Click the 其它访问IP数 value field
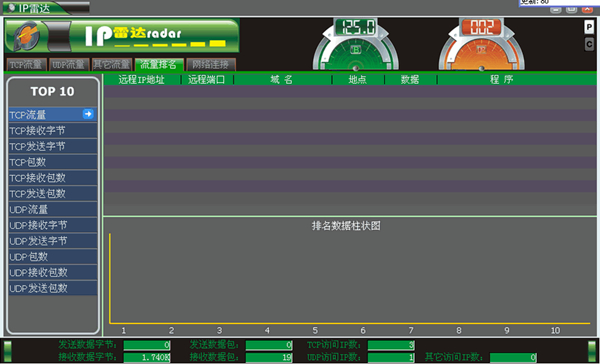The height and width of the screenshot is (364, 600). 513,358
